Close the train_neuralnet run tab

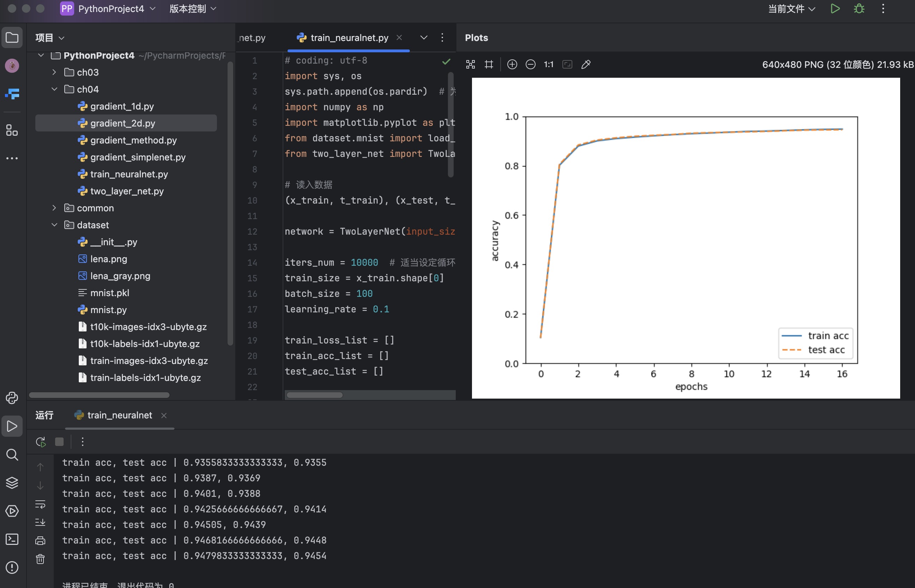[x=164, y=416]
